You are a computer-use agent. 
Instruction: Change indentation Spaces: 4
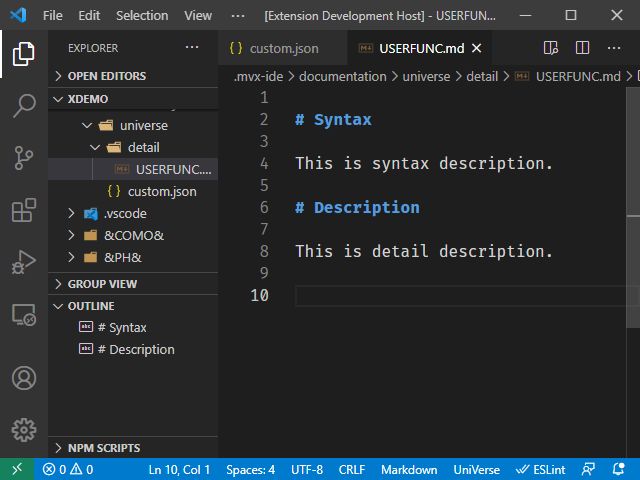251,469
